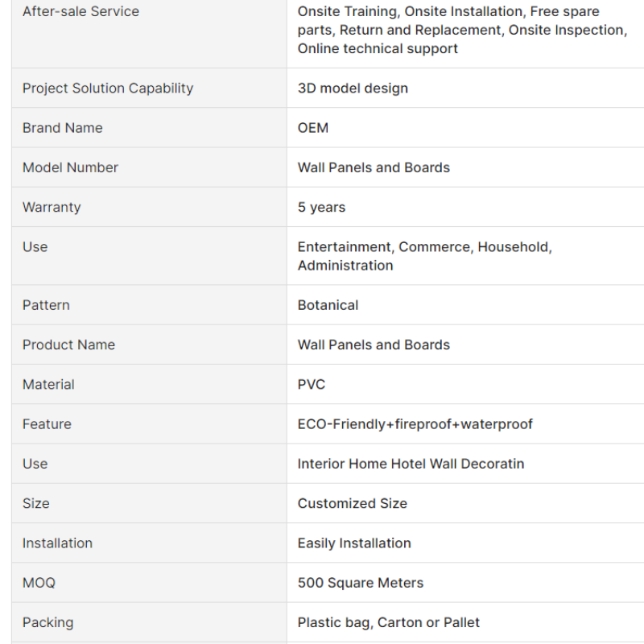The image size is (644, 644).
Task: Click the Model Number label
Action: coord(70,167)
